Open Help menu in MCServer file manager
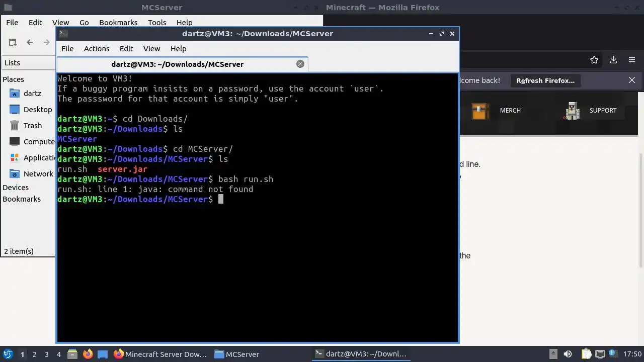Viewport: 644px width, 362px height. click(184, 23)
